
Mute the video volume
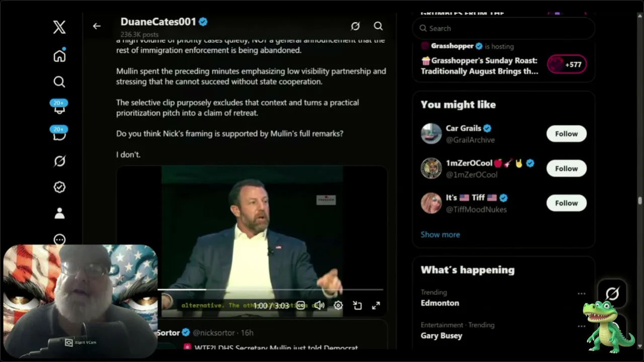[319, 305]
